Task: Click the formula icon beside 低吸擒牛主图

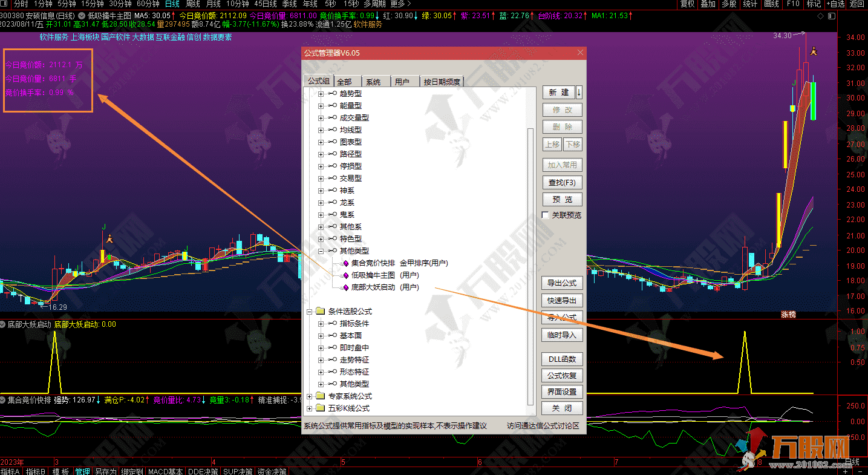Action: (x=345, y=275)
